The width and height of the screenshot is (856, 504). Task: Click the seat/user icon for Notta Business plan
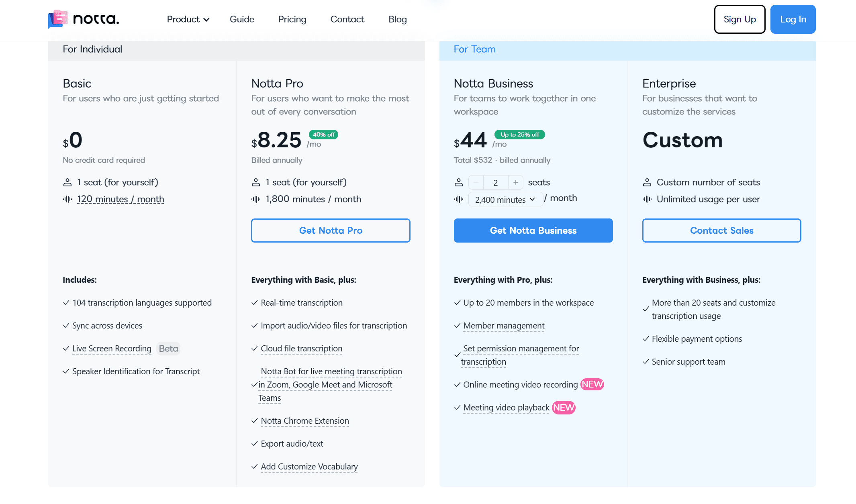(458, 181)
